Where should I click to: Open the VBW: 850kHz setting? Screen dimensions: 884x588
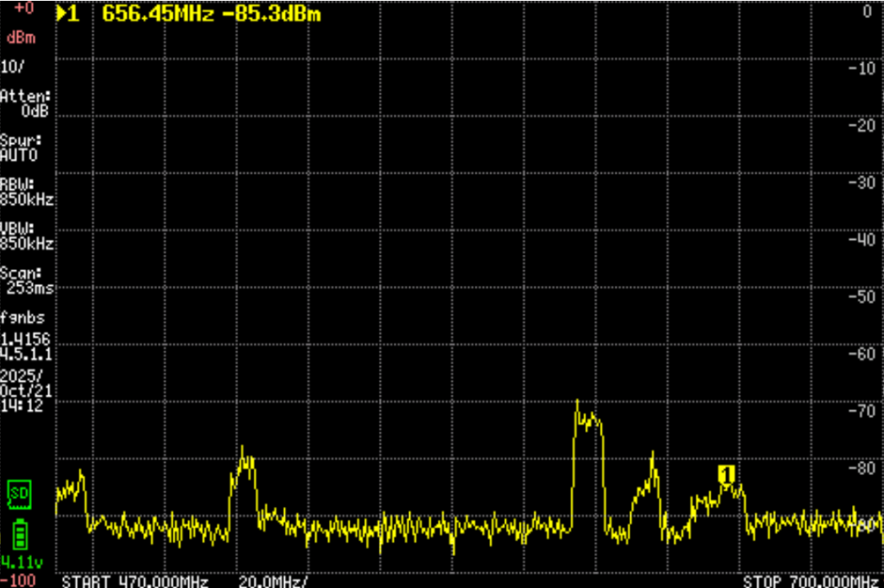coord(27,236)
